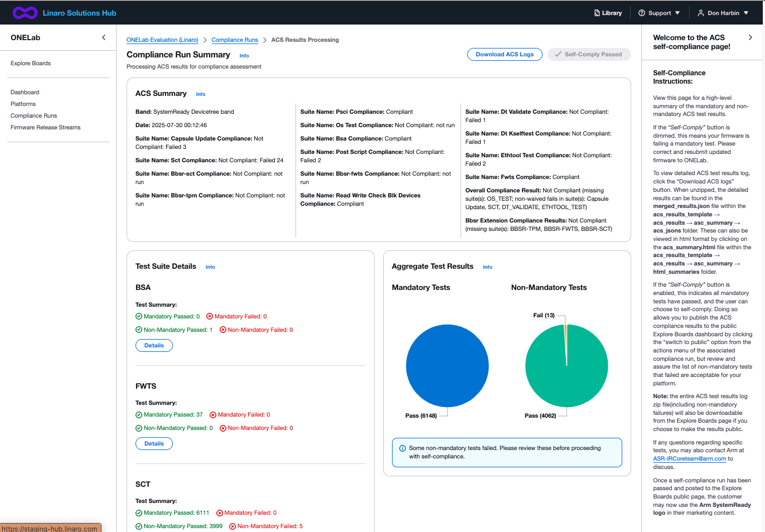Click the Pass (6148) chart label
This screenshot has height=532, width=765.
pyautogui.click(x=421, y=415)
